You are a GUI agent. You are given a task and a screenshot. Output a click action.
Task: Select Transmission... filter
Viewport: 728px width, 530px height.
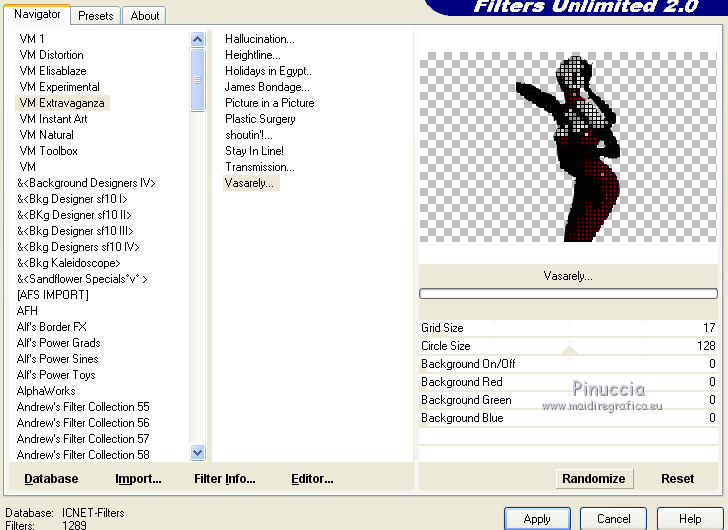coord(260,167)
